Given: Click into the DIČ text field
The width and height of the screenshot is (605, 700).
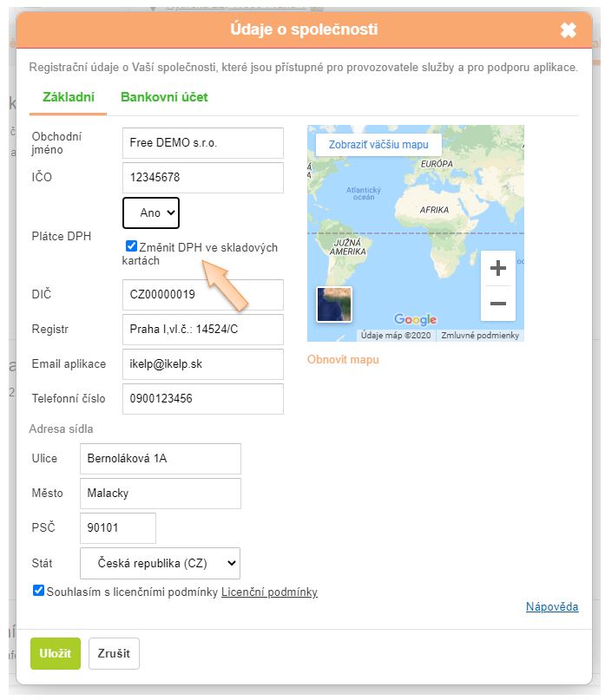Looking at the screenshot, I should click(x=203, y=295).
